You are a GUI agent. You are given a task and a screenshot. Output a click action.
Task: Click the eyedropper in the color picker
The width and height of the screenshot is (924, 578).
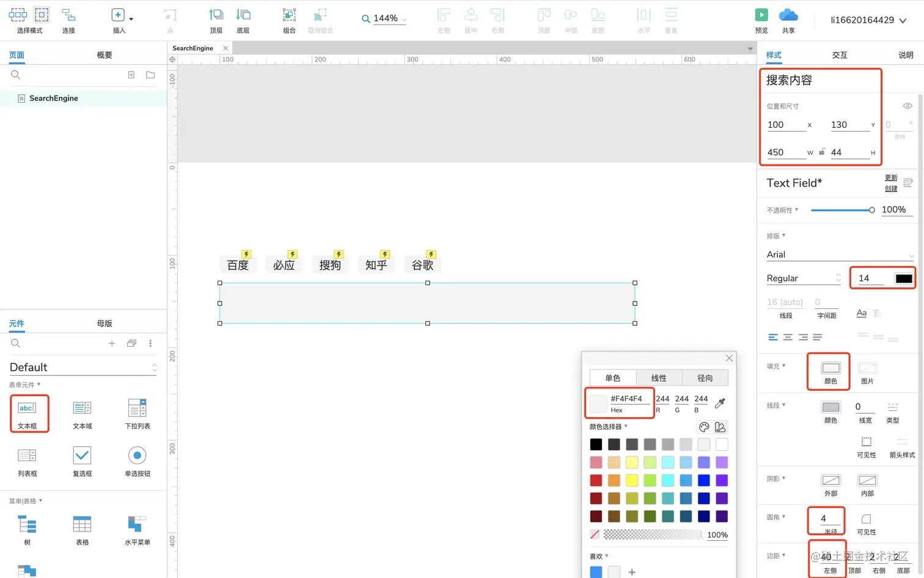(720, 403)
